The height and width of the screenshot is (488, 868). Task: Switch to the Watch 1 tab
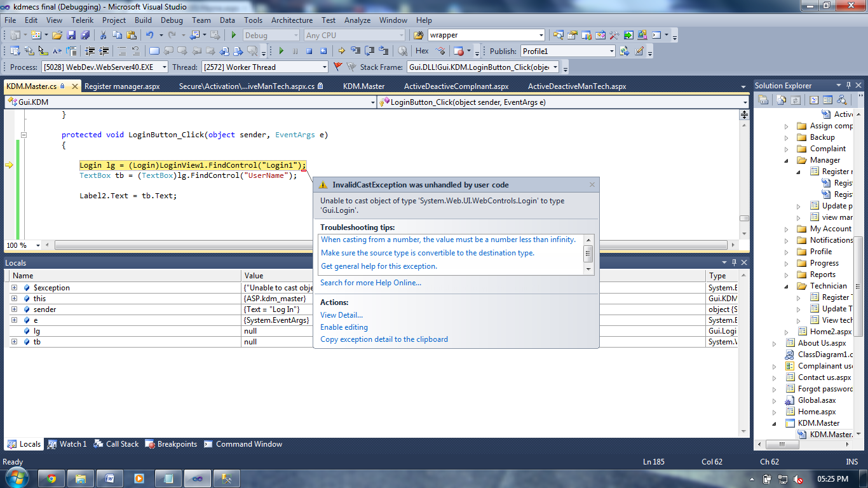[67, 444]
